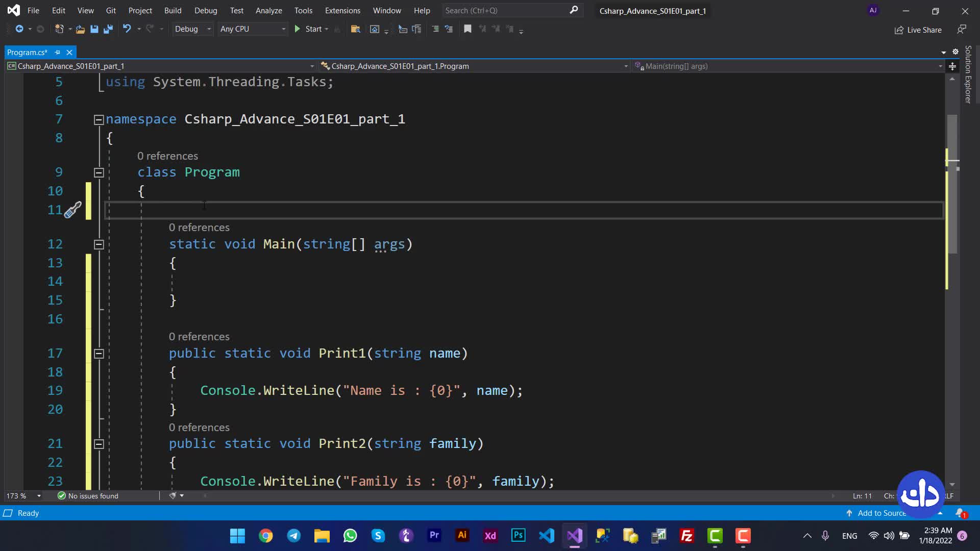Screen dimensions: 980x551
Task: Click the Undo arrow icon
Action: tap(127, 29)
